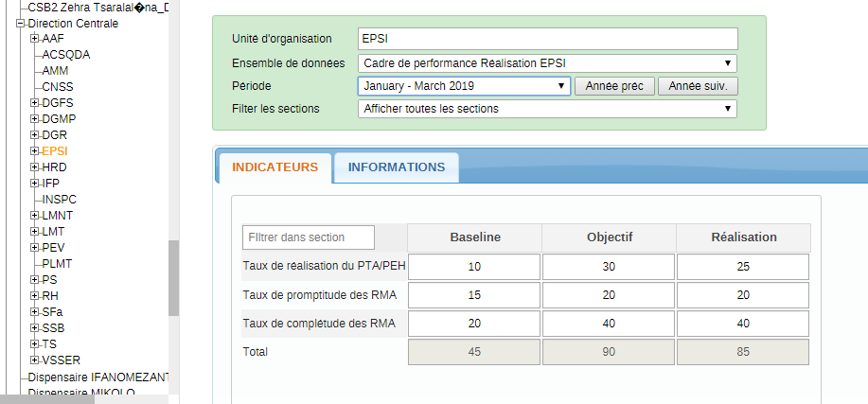
Task: Collapse the Direction Centrale node
Action: (20, 23)
